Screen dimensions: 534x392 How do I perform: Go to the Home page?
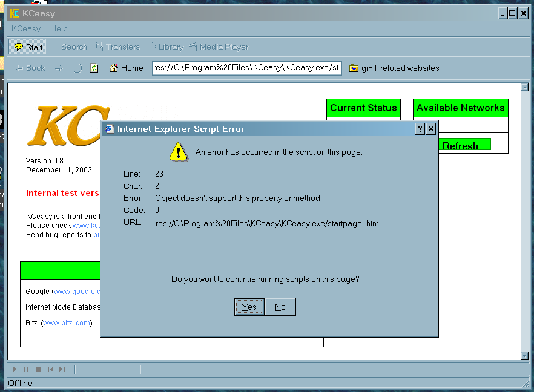[126, 68]
